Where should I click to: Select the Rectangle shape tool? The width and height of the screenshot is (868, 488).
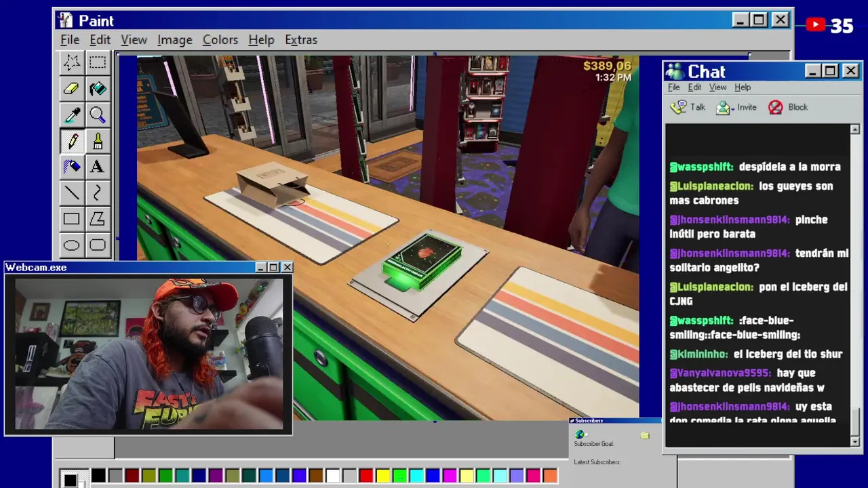tap(71, 219)
